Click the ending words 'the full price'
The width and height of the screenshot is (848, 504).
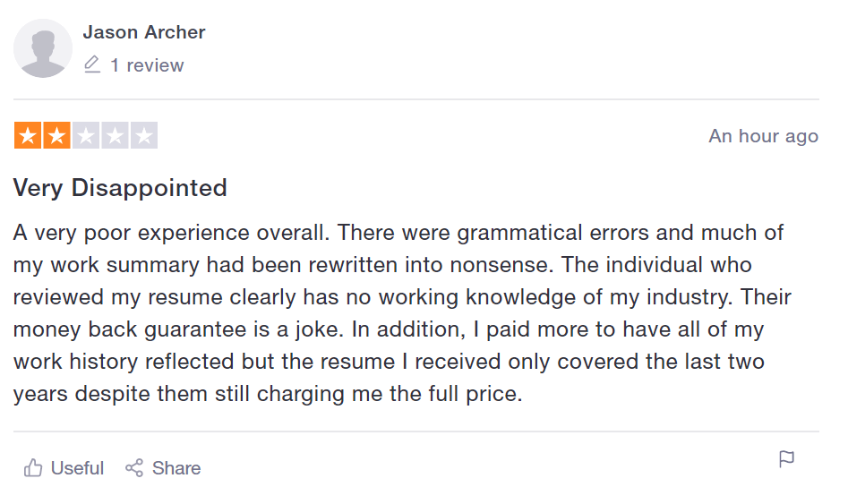pyautogui.click(x=456, y=394)
